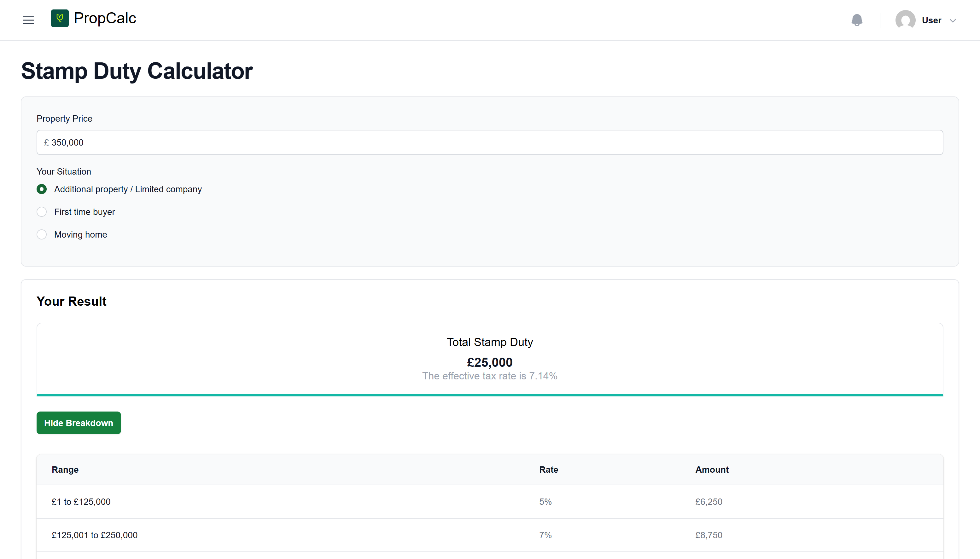
Task: Expand the User account chevron
Action: tap(953, 21)
